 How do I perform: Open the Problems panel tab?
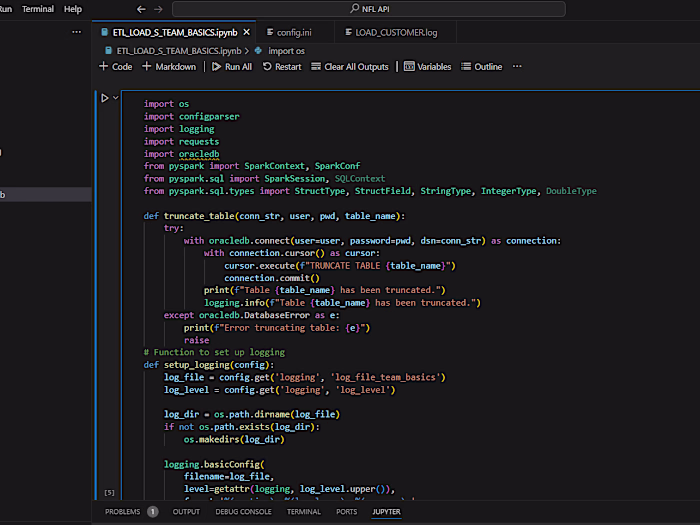click(123, 511)
